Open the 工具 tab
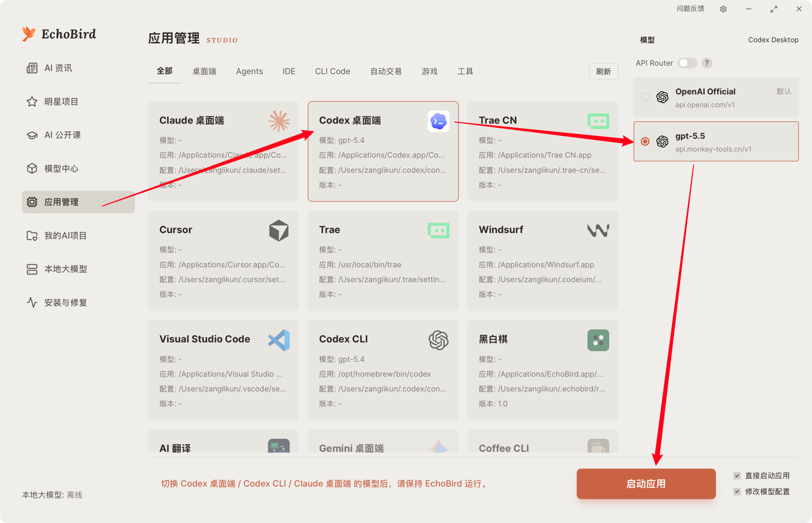This screenshot has height=523, width=812. pyautogui.click(x=465, y=71)
